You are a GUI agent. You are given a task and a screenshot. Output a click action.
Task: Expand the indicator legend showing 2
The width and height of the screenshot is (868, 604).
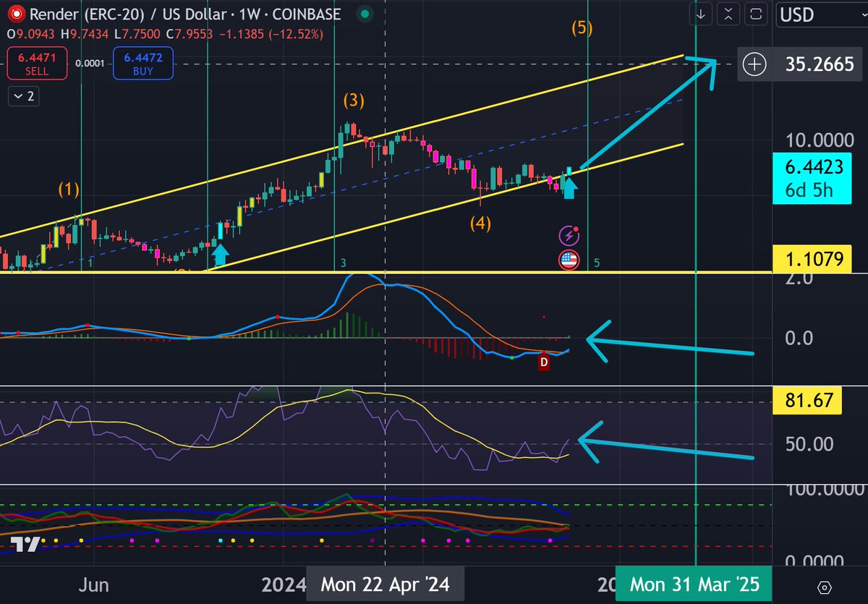25,95
